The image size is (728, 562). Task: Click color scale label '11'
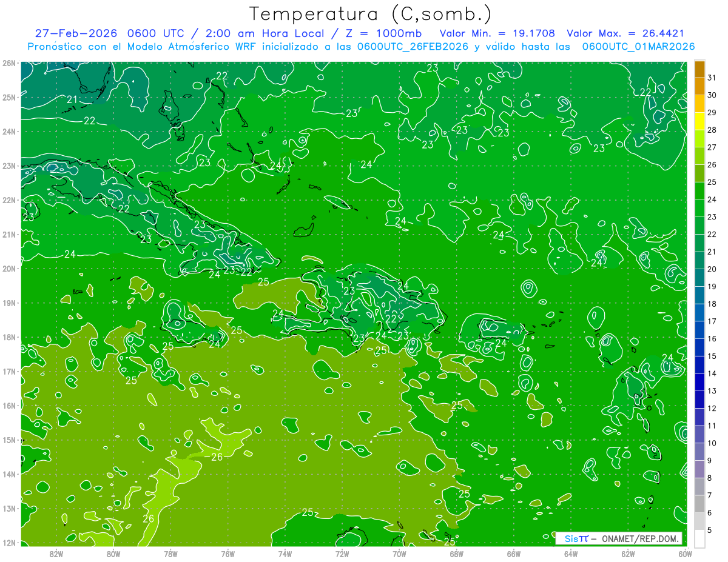(712, 426)
